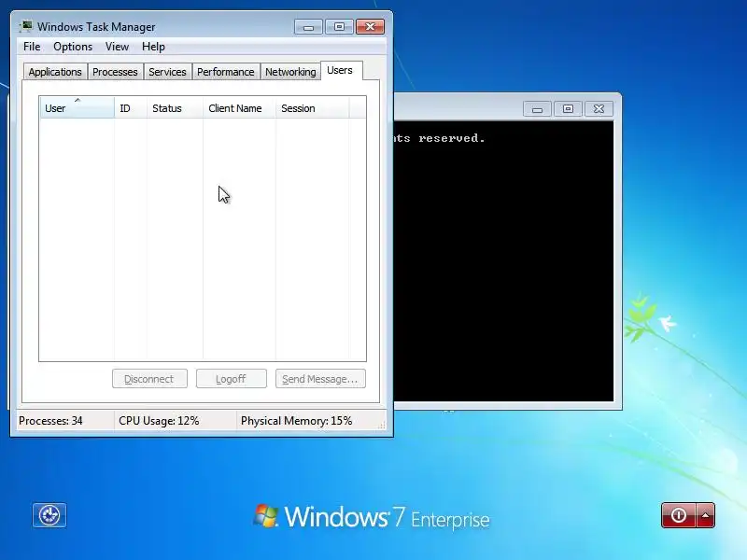Click the Disconnect button

pos(149,379)
